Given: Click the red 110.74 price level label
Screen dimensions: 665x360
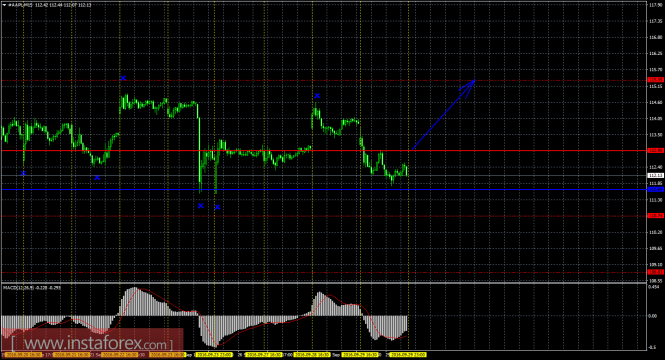Looking at the screenshot, I should tap(655, 216).
